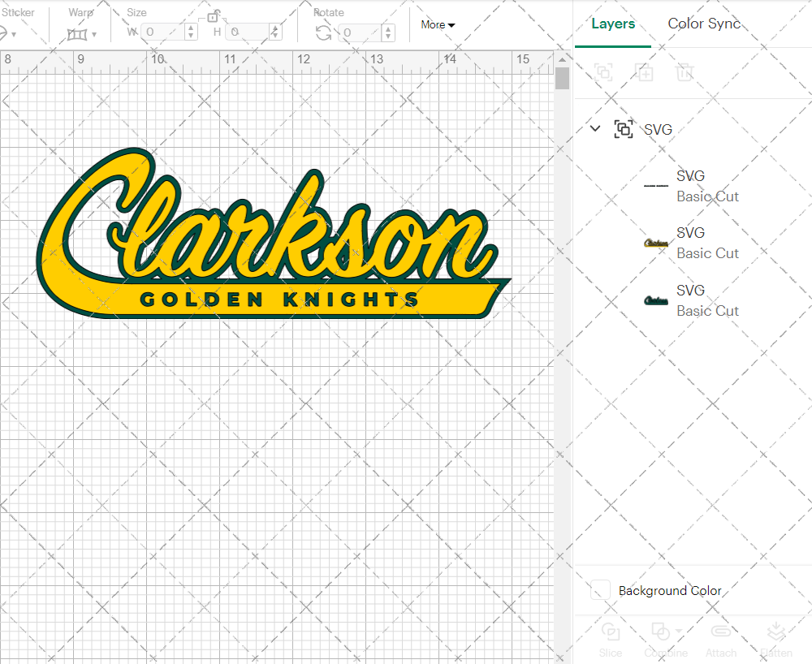
Task: Click the Slice icon
Action: (x=610, y=632)
